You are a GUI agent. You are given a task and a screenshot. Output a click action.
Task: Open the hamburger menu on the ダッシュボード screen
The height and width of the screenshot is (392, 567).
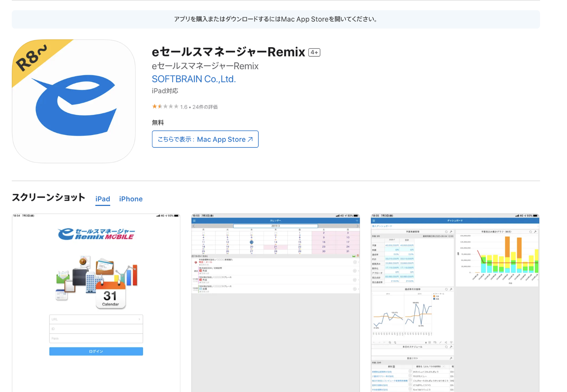click(x=374, y=220)
